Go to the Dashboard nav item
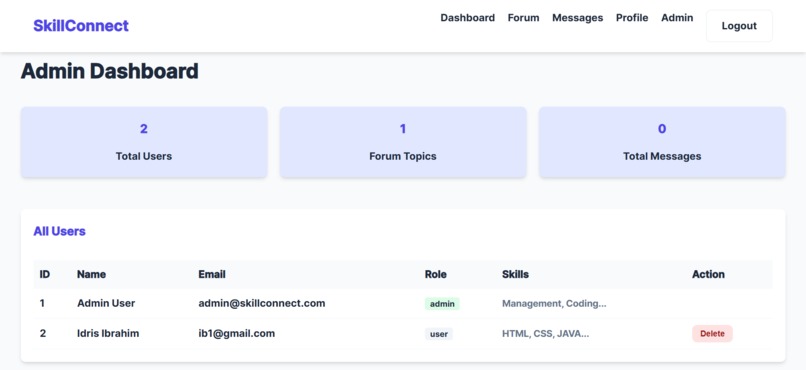Screen dimensions: 806x370 point(468,18)
